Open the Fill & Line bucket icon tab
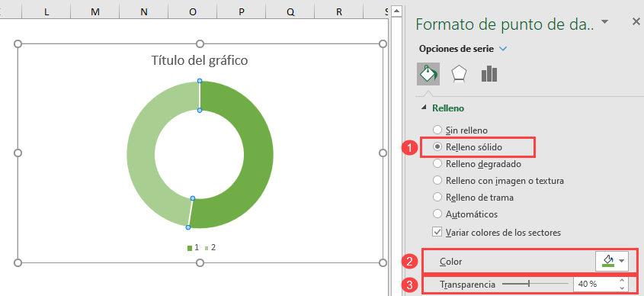644x296 pixels. [x=428, y=74]
